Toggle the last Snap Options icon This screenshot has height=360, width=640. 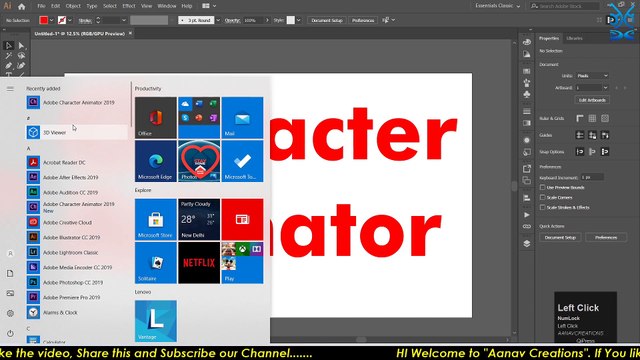pyautogui.click(x=605, y=152)
